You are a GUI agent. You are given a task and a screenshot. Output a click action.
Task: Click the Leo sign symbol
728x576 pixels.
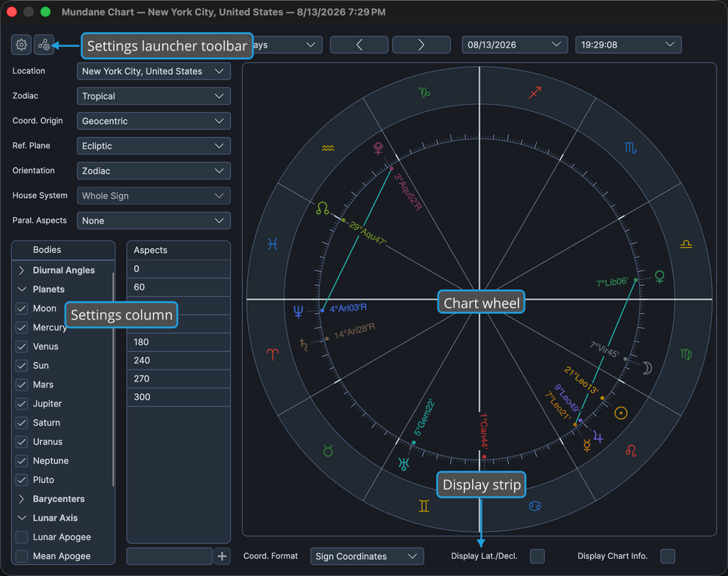pyautogui.click(x=630, y=450)
